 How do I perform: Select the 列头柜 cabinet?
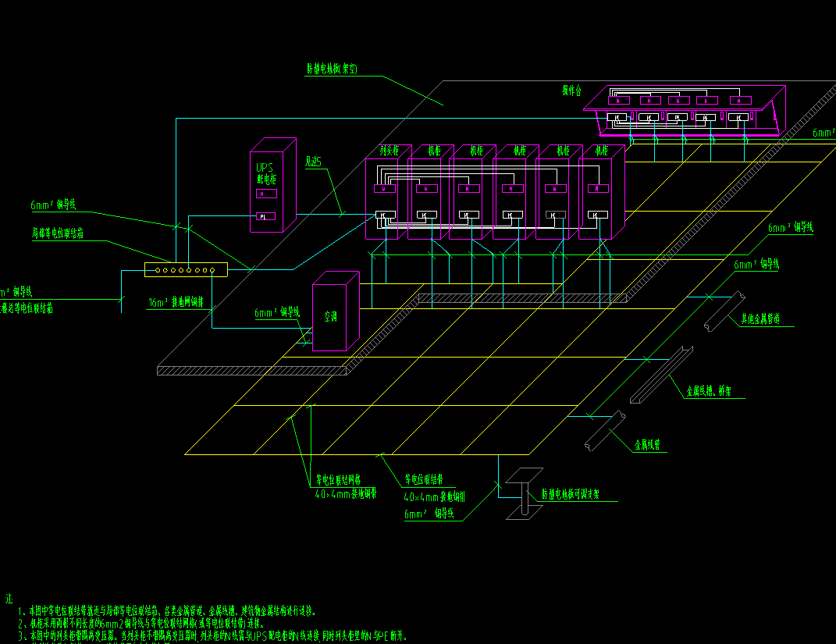(382, 199)
